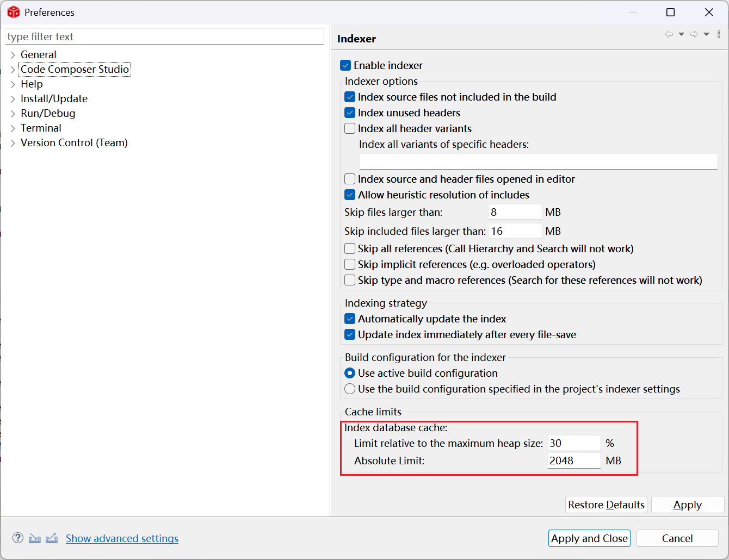This screenshot has width=729, height=560.
Task: Expand the General tree node
Action: (x=13, y=55)
